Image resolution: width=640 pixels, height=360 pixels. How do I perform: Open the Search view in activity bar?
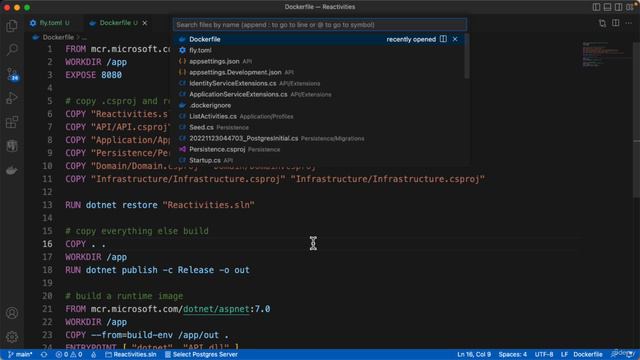tap(12, 50)
